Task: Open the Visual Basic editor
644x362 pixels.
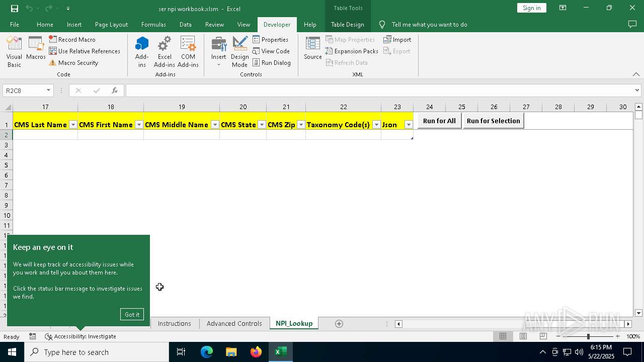Action: 14,52
